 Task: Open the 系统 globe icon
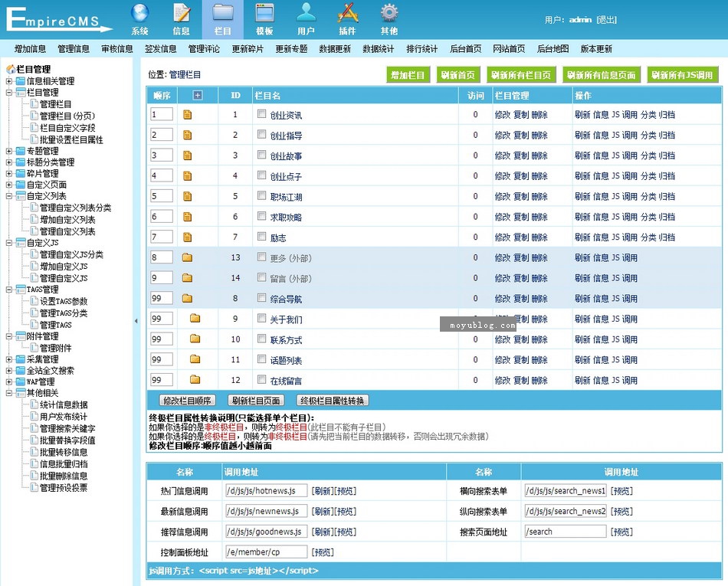139,13
